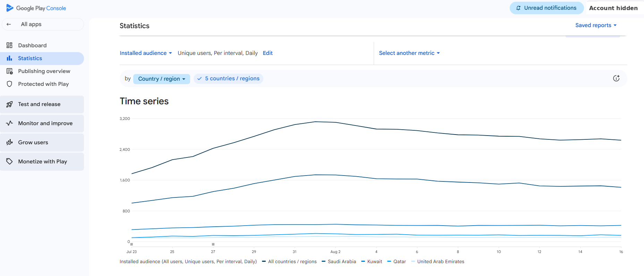Click the Grow users chart icon
Image resolution: width=644 pixels, height=276 pixels.
tap(9, 142)
